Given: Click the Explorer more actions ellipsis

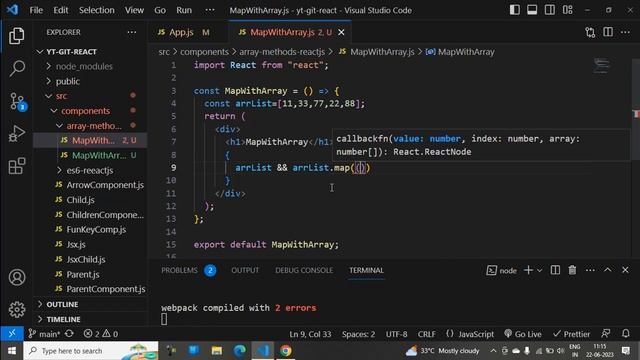Looking at the screenshot, I should point(131,32).
